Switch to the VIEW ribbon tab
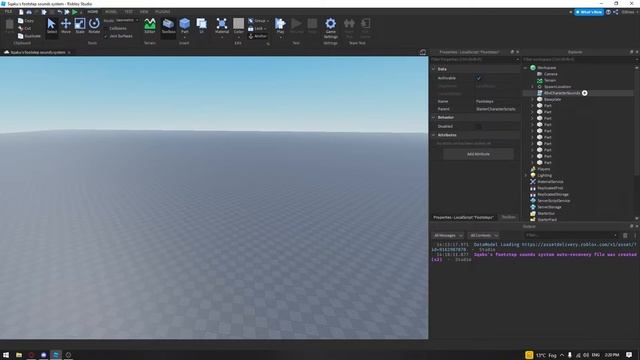The image size is (640, 360). 144,12
